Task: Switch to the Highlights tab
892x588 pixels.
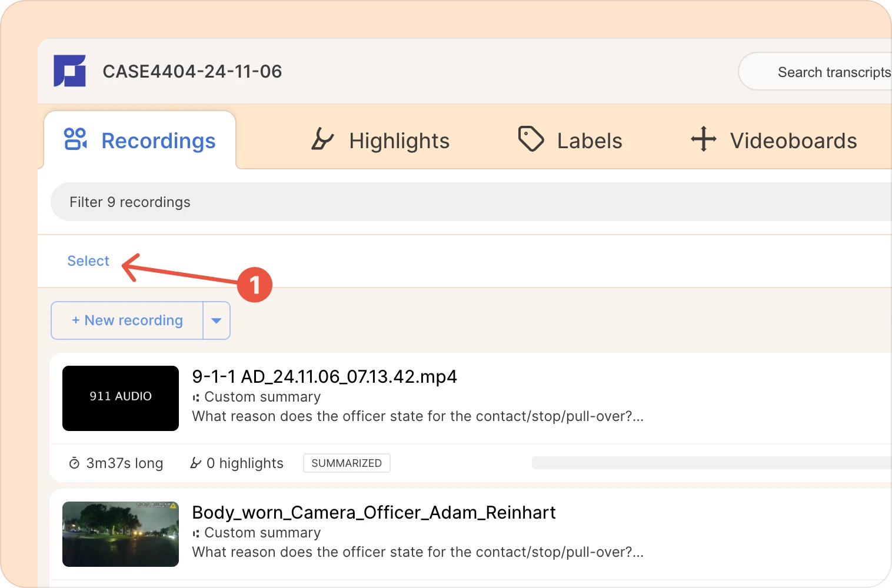Action: pyautogui.click(x=380, y=141)
